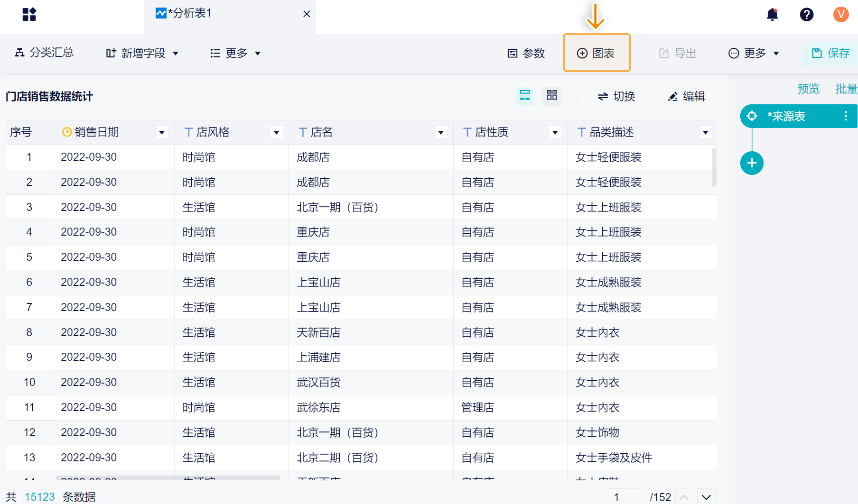Viewport: 858px width, 504px height.
Task: Open the app grid home icon
Action: pos(29,14)
